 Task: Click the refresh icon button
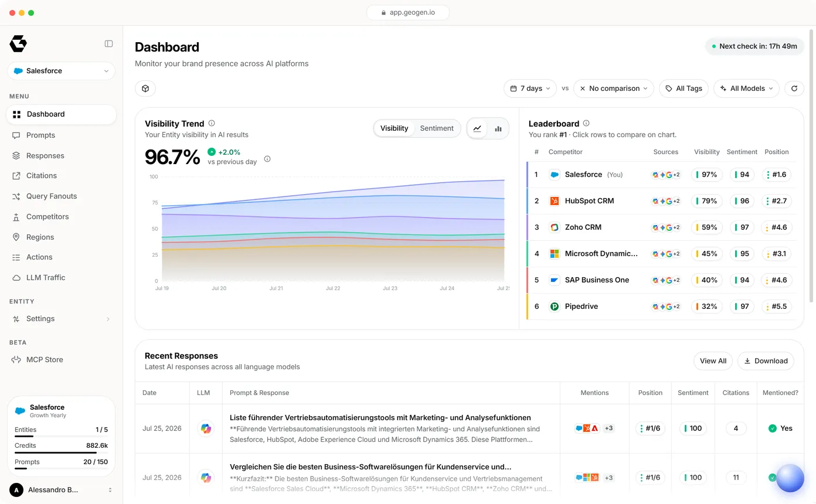pyautogui.click(x=794, y=88)
